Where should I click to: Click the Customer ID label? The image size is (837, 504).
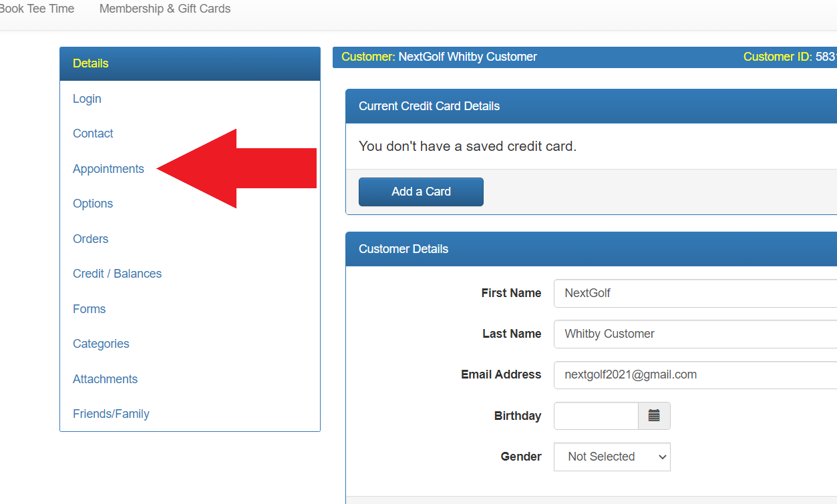pos(778,57)
